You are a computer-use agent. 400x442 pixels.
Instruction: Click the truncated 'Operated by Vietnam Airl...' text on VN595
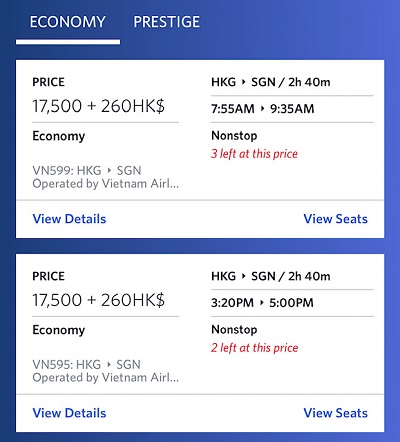coord(106,378)
